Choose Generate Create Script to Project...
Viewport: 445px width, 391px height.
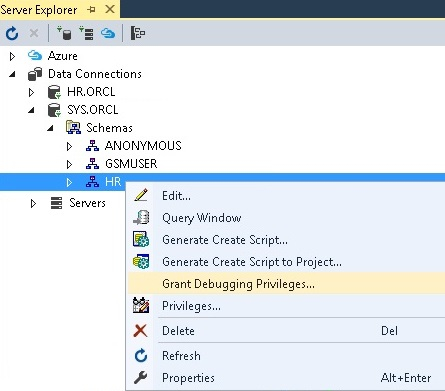pos(286,262)
